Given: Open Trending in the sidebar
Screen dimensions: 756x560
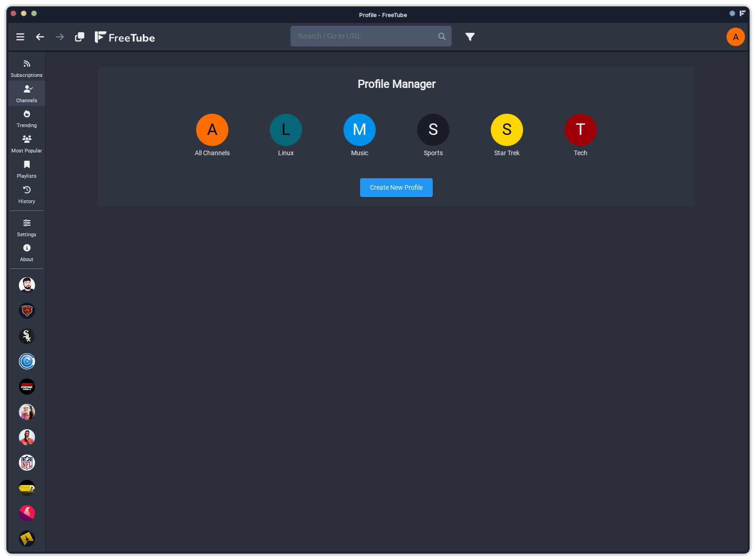Looking at the screenshot, I should point(27,119).
